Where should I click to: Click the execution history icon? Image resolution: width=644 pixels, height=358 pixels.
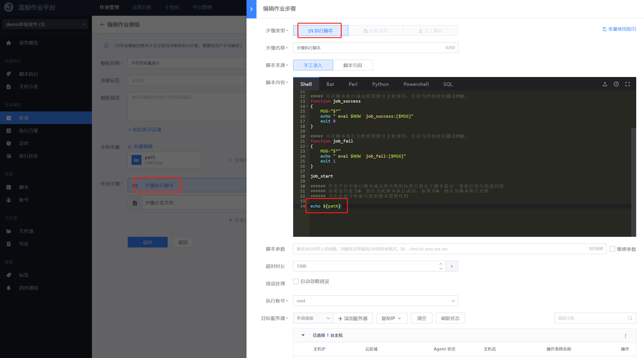point(9,156)
